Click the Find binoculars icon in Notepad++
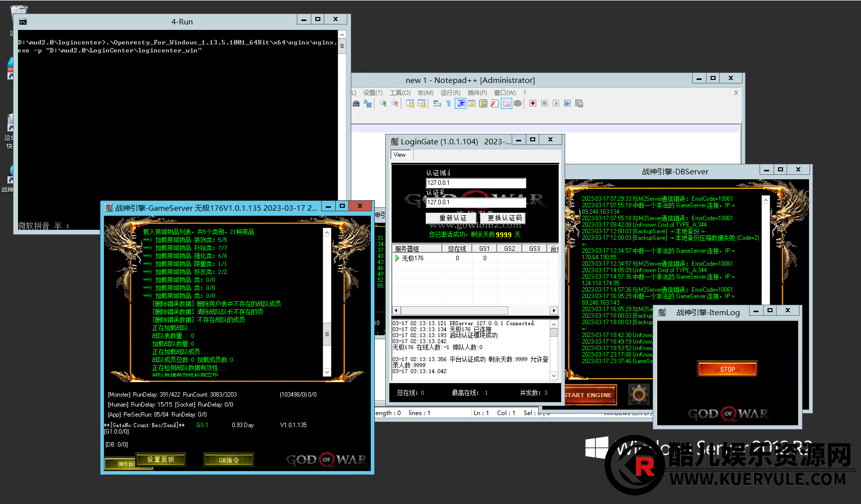This screenshot has height=504, width=861. pos(356,103)
